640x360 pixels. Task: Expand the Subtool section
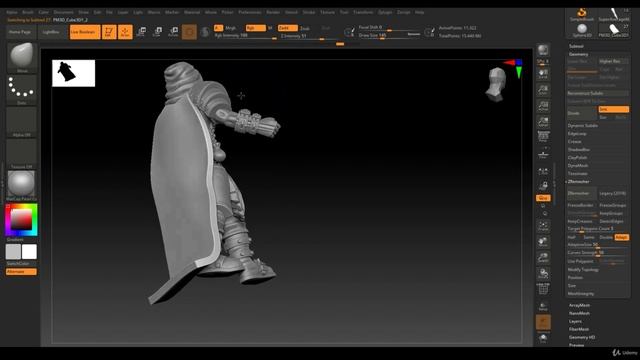click(576, 46)
